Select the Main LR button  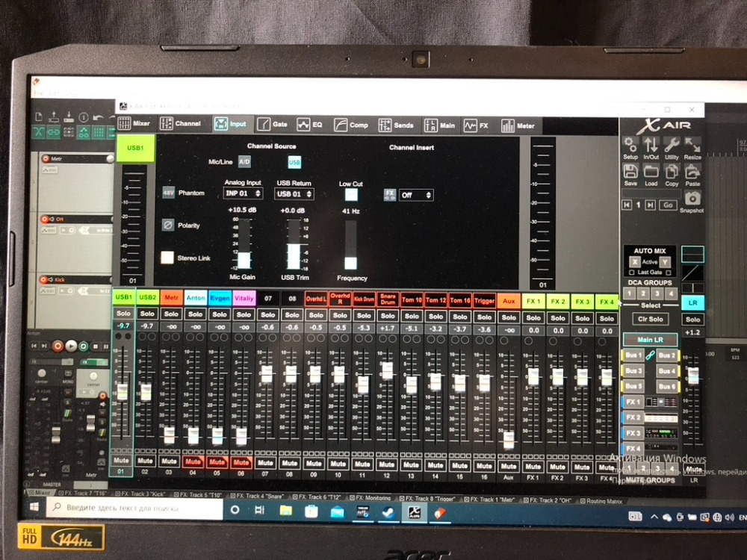[x=651, y=340]
